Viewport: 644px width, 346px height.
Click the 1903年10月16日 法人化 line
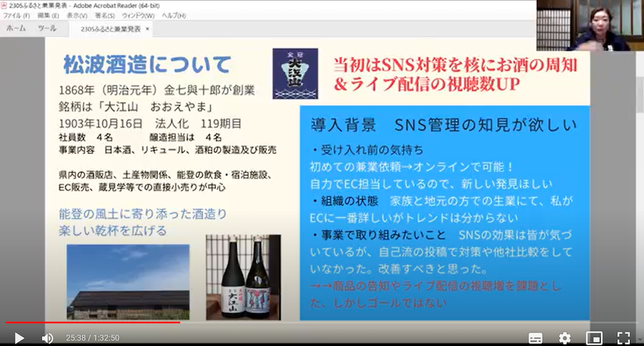[x=150, y=124]
